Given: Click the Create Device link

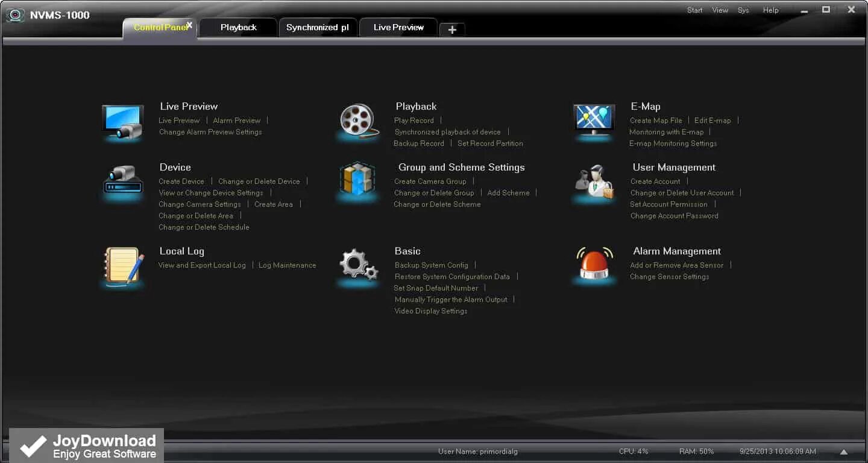Looking at the screenshot, I should 181,181.
